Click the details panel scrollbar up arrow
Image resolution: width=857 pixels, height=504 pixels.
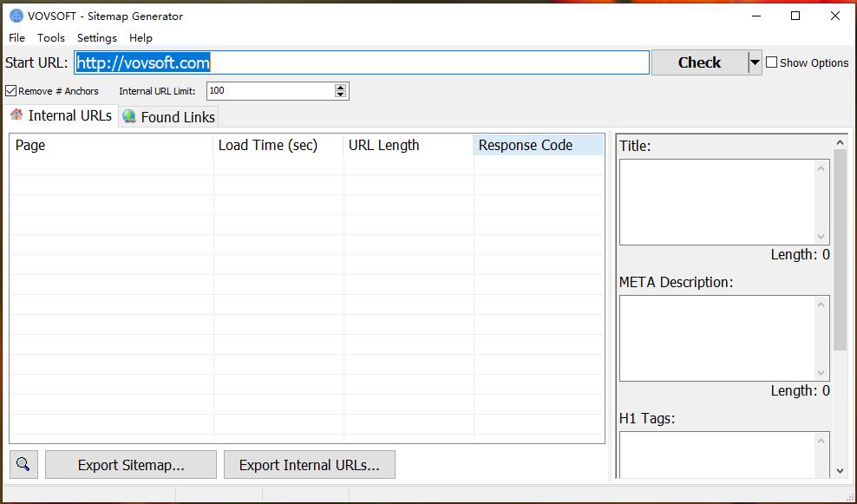840,142
